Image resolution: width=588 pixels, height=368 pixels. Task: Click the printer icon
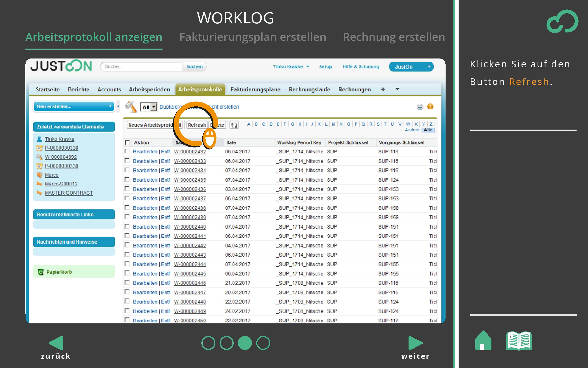420,107
